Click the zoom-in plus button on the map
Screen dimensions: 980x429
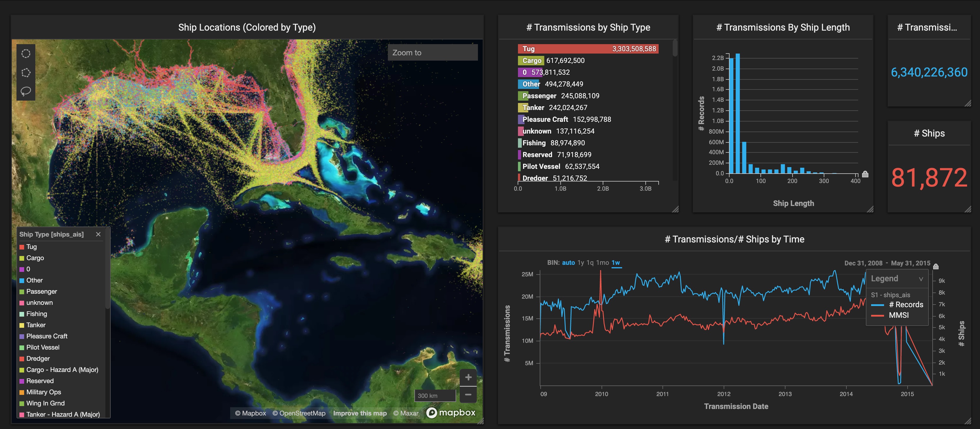click(x=468, y=377)
